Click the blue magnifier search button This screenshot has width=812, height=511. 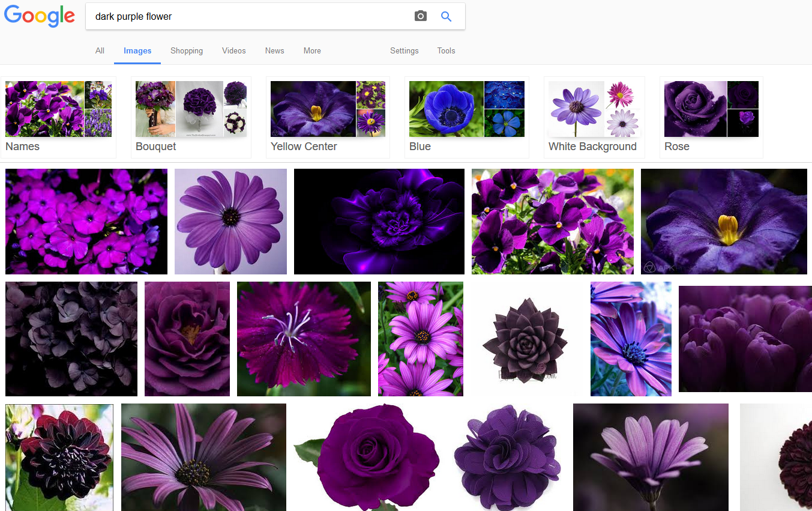click(x=446, y=16)
